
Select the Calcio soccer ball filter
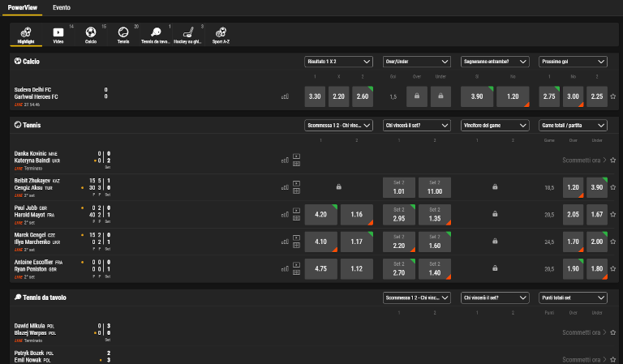pyautogui.click(x=91, y=34)
